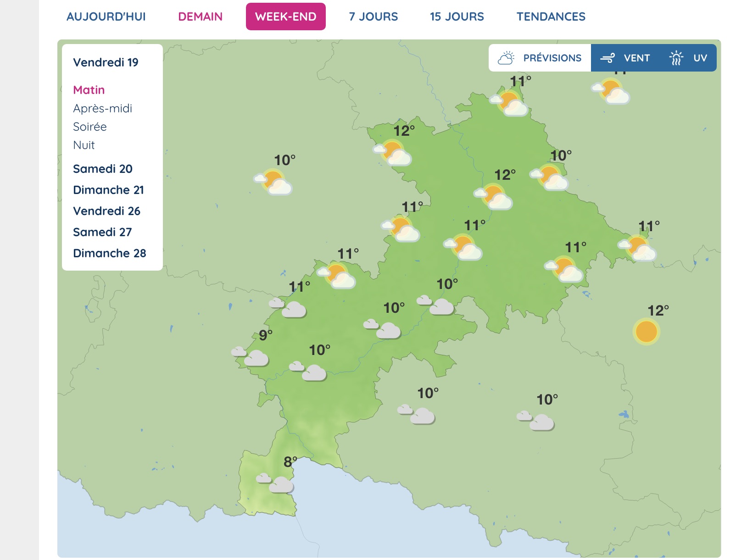Show the VENT wind map layer
Screen dimensions: 747x560
pos(625,58)
